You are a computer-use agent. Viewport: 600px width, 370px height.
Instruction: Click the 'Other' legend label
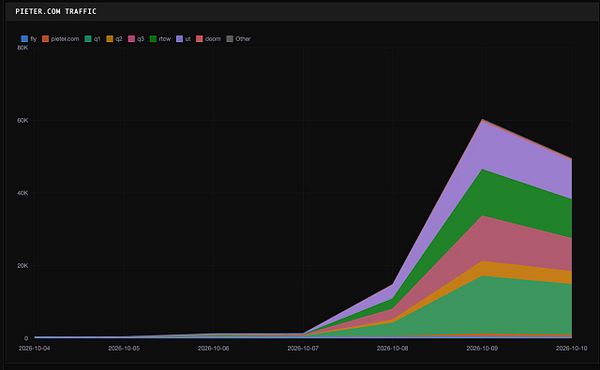coord(243,39)
